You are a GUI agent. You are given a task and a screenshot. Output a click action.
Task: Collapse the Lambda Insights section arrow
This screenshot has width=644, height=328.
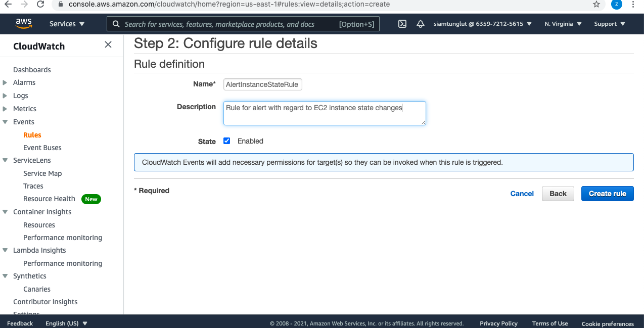[x=5, y=250]
